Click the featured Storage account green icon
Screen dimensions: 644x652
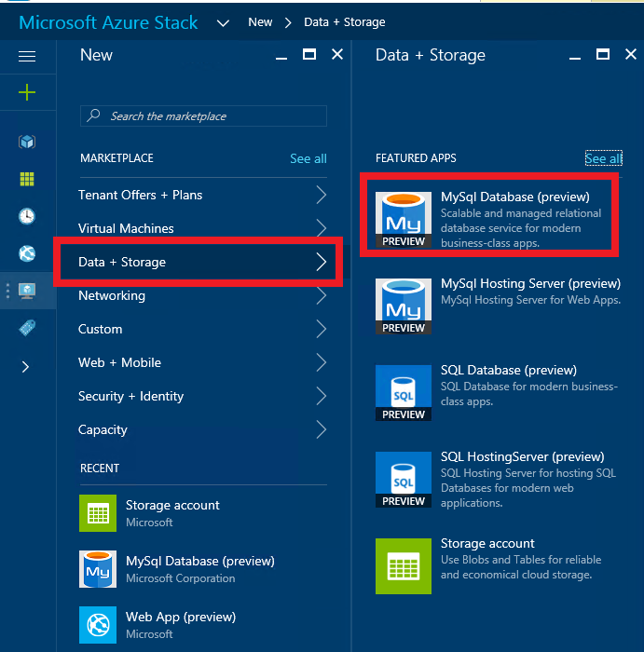pos(404,566)
